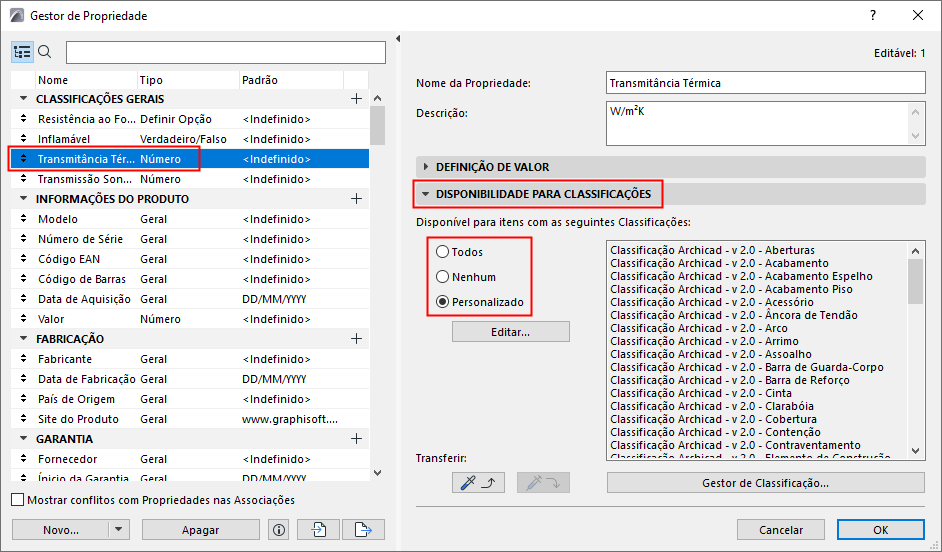Collapse left panel with the small arrow
The height and width of the screenshot is (552, 942).
[x=398, y=39]
